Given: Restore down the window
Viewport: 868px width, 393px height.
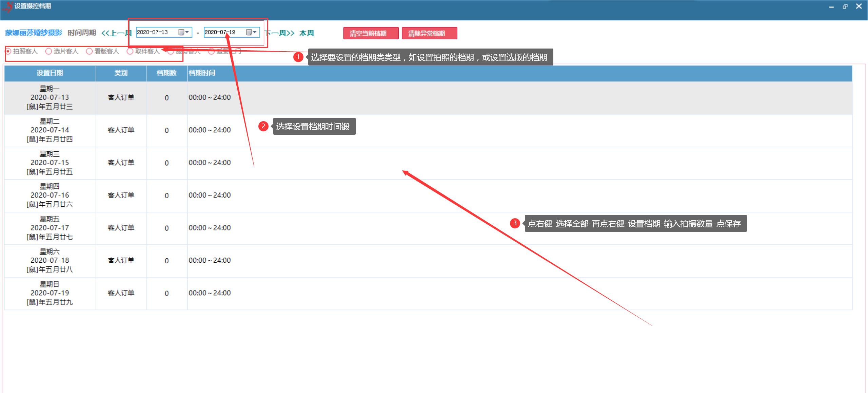Looking at the screenshot, I should point(845,6).
